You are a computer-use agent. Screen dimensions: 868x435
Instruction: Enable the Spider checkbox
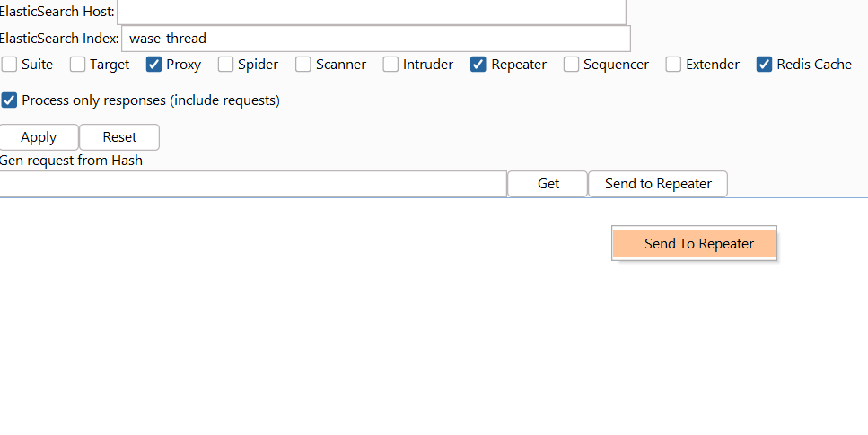point(225,65)
